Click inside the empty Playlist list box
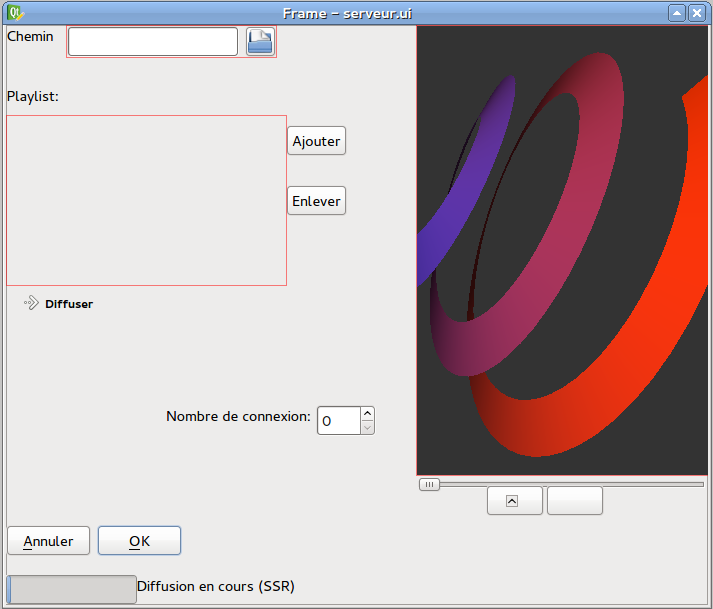The width and height of the screenshot is (713, 609). click(146, 200)
